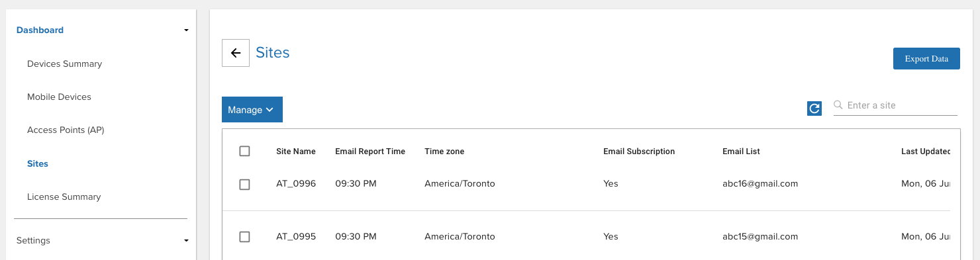Toggle the select-all header checkbox

coord(244,152)
